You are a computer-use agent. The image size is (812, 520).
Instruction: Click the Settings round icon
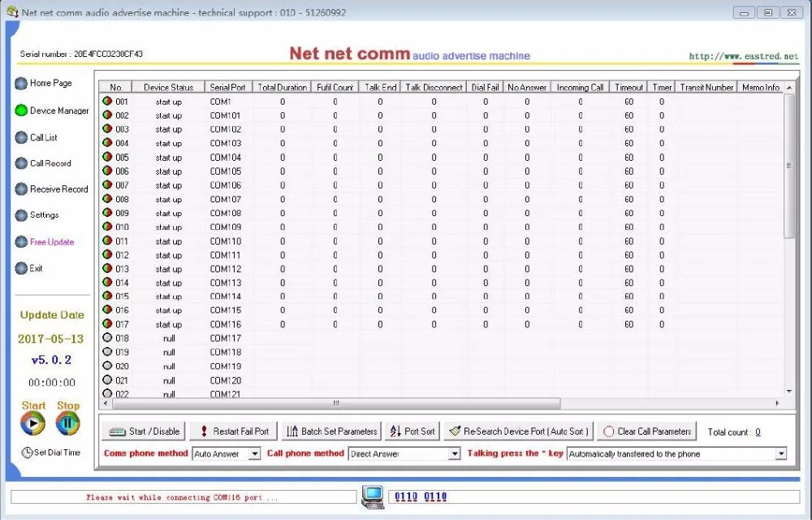pyautogui.click(x=21, y=215)
